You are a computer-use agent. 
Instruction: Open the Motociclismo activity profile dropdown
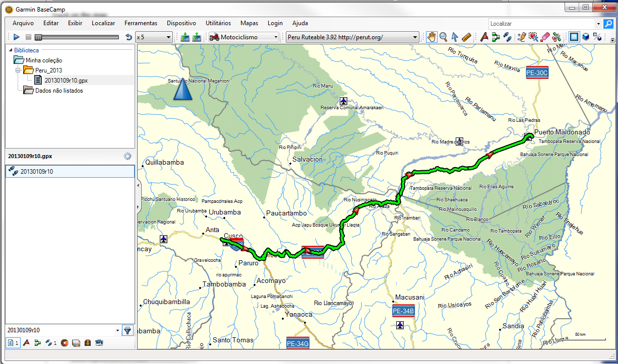point(244,37)
